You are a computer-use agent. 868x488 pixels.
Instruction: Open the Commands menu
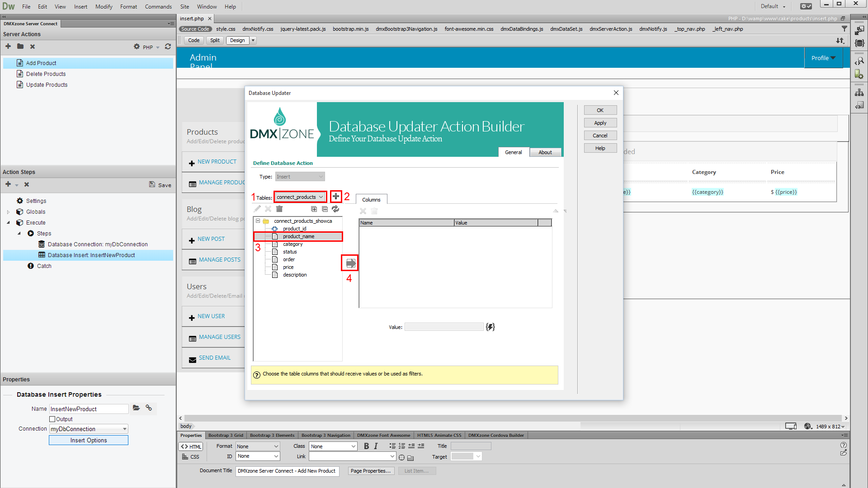(158, 7)
